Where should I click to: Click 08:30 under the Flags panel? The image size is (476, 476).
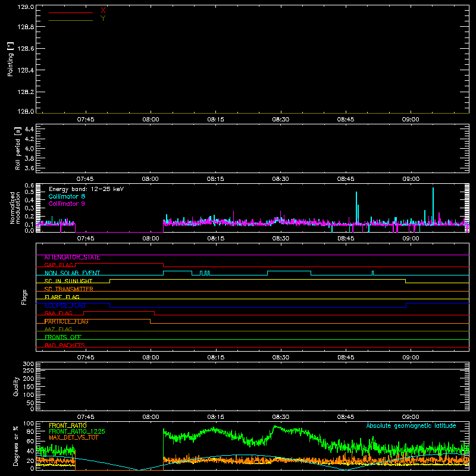280,358
